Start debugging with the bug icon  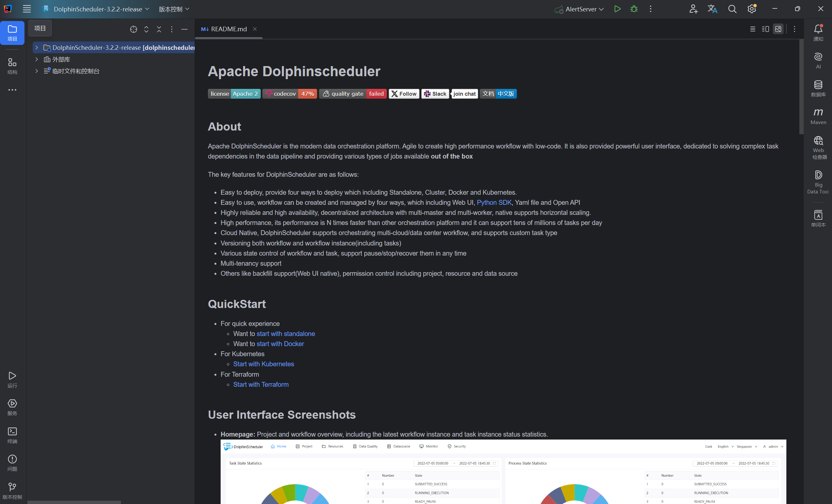tap(634, 9)
